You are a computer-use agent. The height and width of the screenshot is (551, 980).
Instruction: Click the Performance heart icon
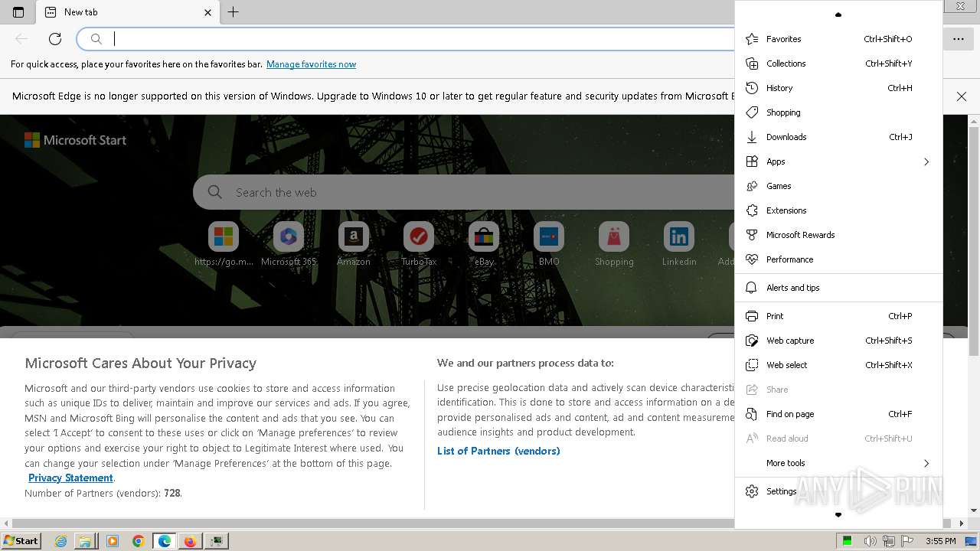(x=752, y=259)
